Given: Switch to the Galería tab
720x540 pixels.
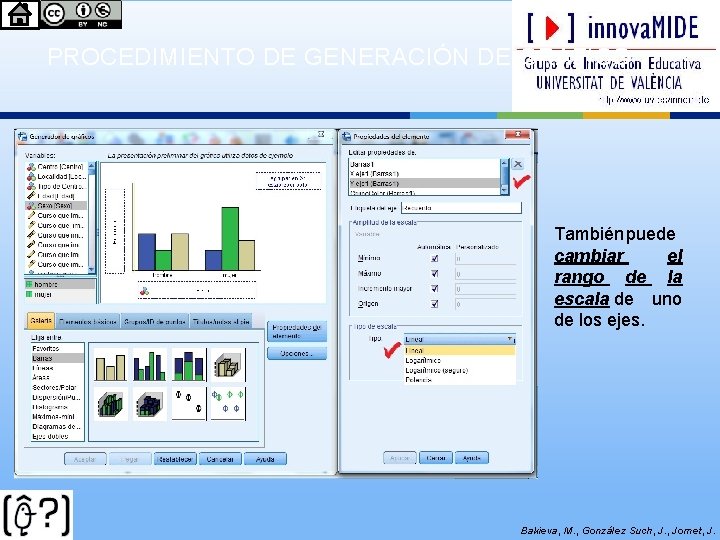Looking at the screenshot, I should point(41,321).
